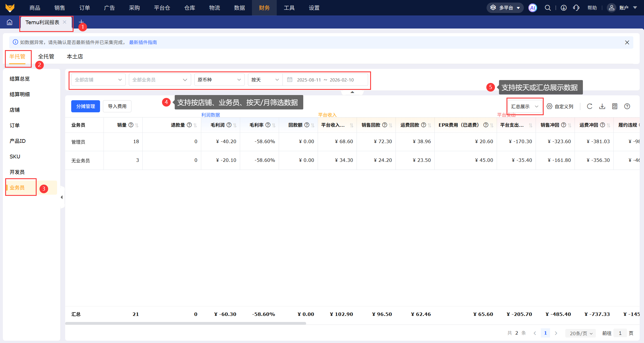Click the headset customer support icon
The height and width of the screenshot is (343, 644).
pos(576,8)
